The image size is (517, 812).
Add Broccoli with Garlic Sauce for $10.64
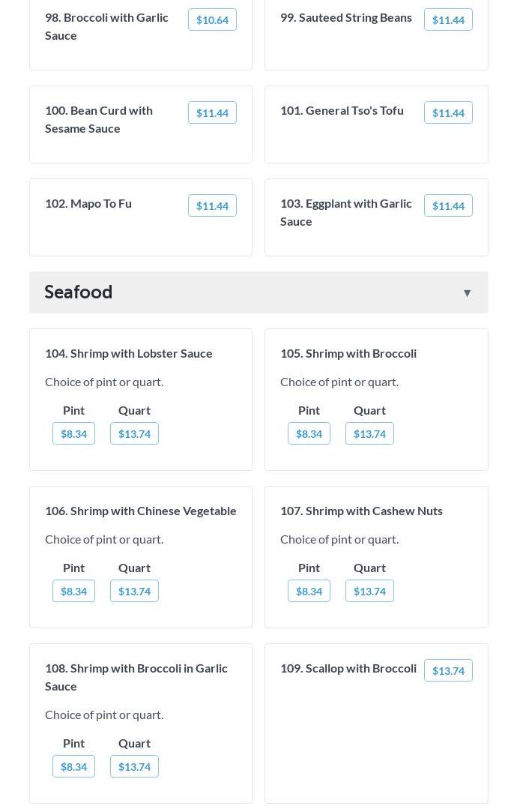click(212, 20)
